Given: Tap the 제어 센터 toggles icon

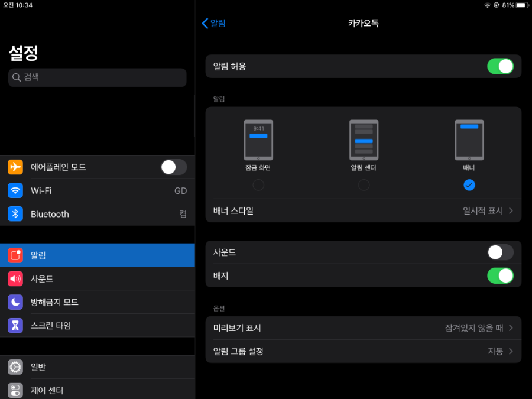Looking at the screenshot, I should point(15,390).
